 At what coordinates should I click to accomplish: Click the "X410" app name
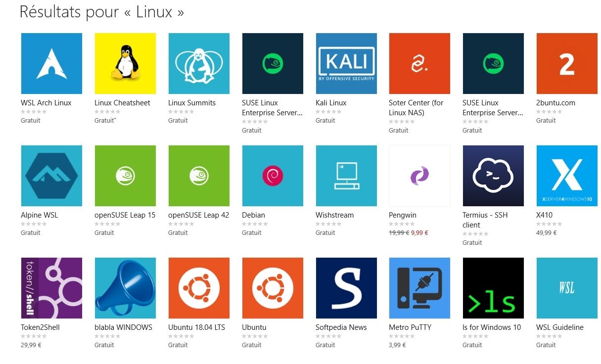point(545,215)
